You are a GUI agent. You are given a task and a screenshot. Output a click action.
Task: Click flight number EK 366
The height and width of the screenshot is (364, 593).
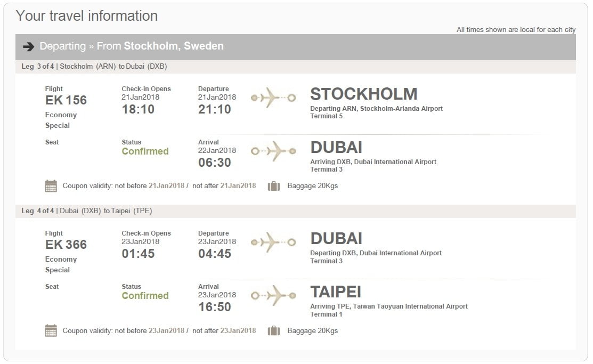66,245
